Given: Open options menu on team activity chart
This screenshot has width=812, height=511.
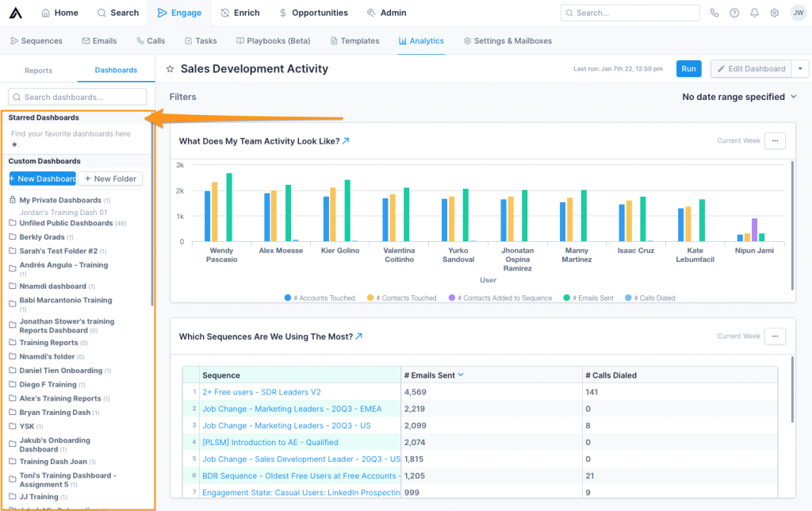Looking at the screenshot, I should [x=775, y=140].
